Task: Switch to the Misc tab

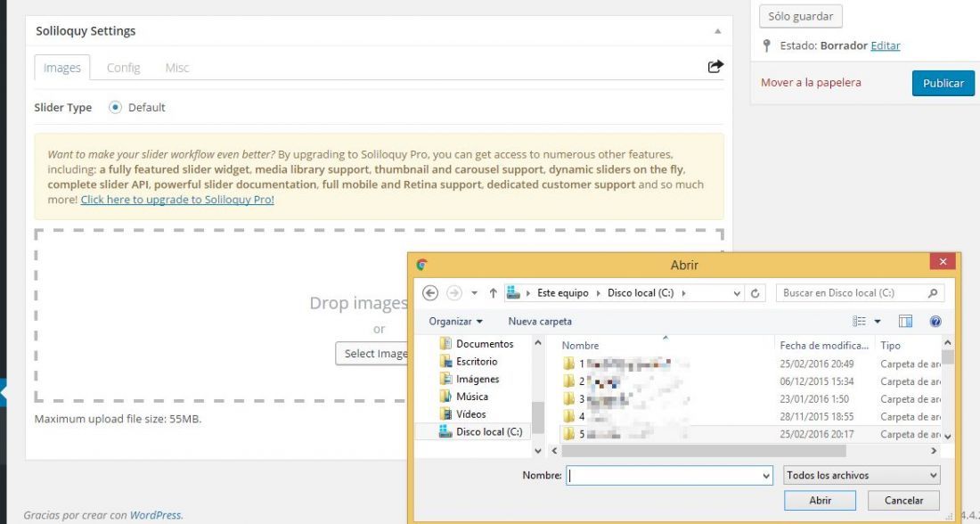Action: coord(177,68)
